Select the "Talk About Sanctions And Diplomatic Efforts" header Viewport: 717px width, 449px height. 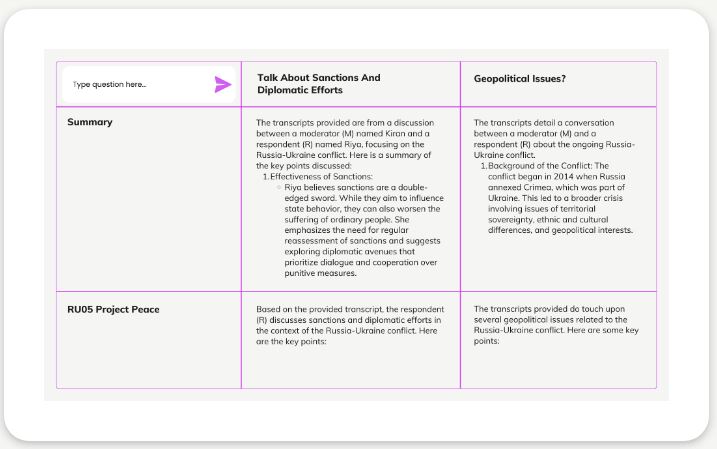tap(318, 83)
